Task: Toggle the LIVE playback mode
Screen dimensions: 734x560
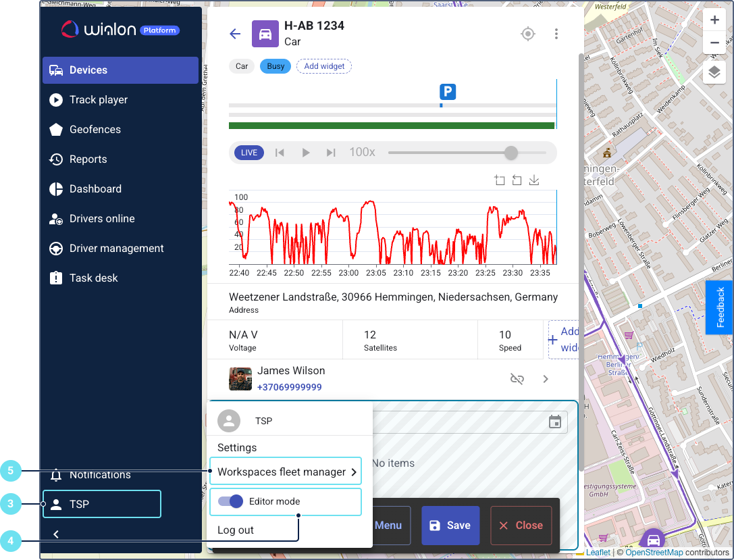Action: [249, 153]
